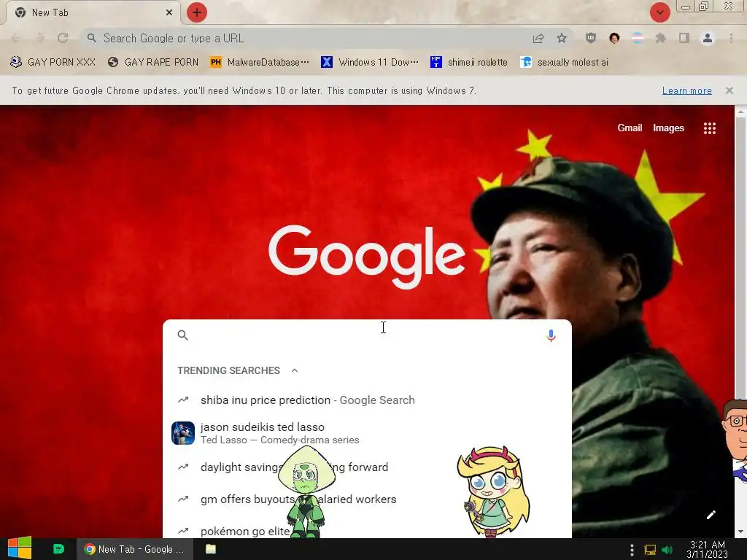
Task: Toggle the Chrome side panel
Action: 684,38
